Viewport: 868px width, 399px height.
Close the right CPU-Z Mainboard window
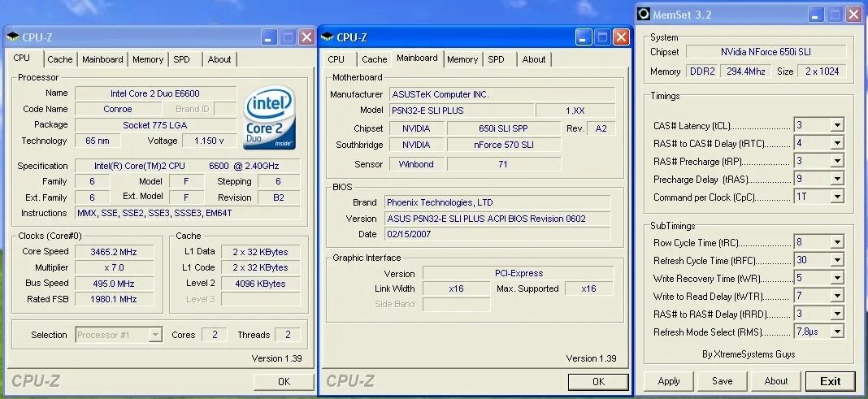pos(621,37)
